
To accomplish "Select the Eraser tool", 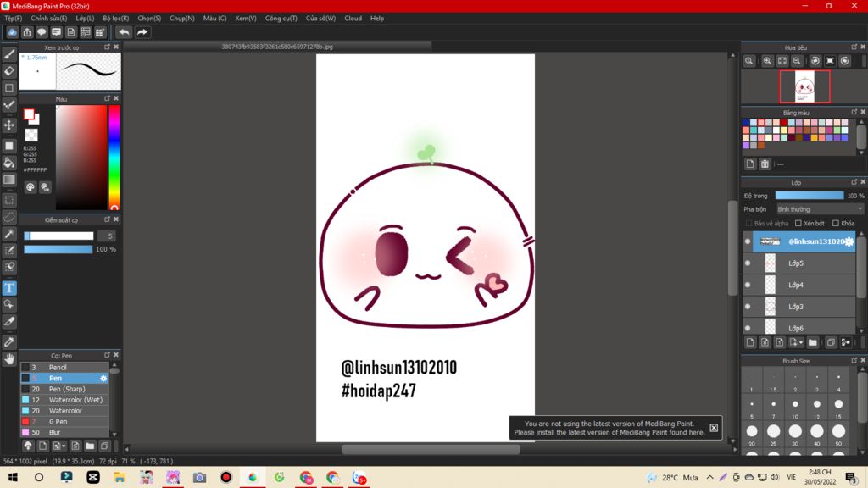I will click(9, 71).
